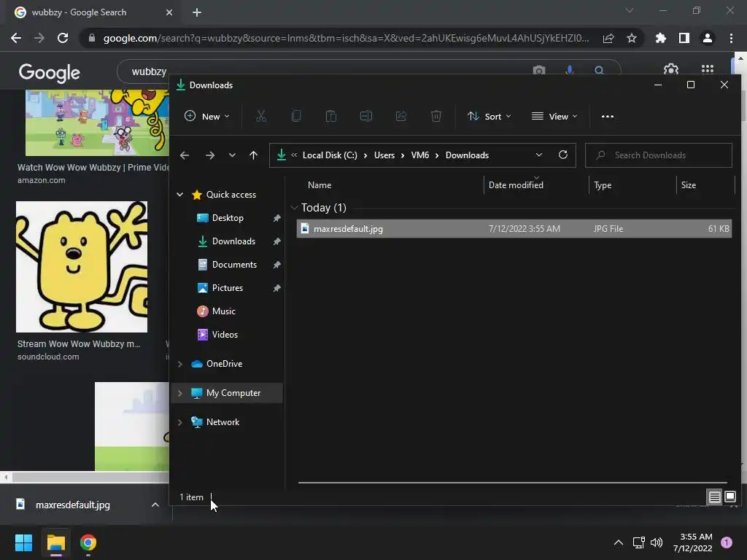Image resolution: width=747 pixels, height=560 pixels.
Task: Click the Share icon in Explorer toolbar
Action: [401, 116]
